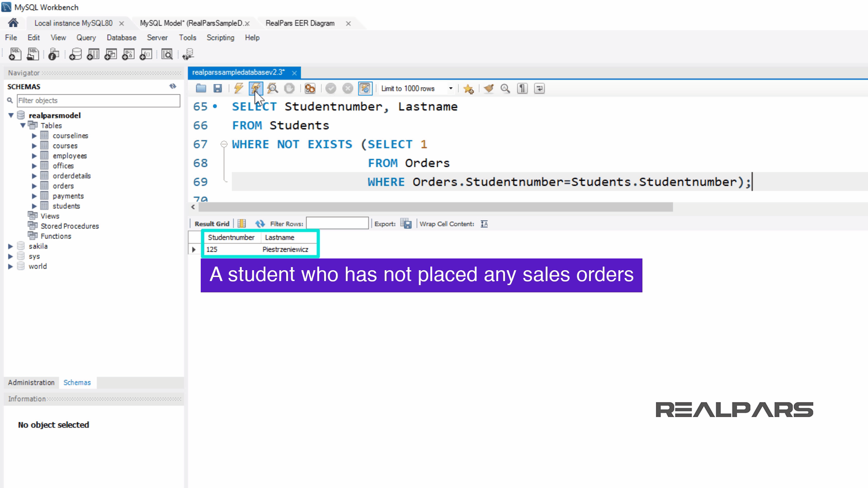Beautify the query with broom icon
This screenshot has width=868, height=488.
click(x=488, y=89)
